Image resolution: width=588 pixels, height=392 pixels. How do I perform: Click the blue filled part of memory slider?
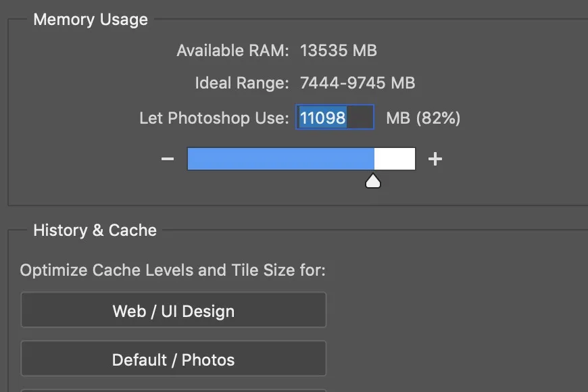click(x=280, y=159)
